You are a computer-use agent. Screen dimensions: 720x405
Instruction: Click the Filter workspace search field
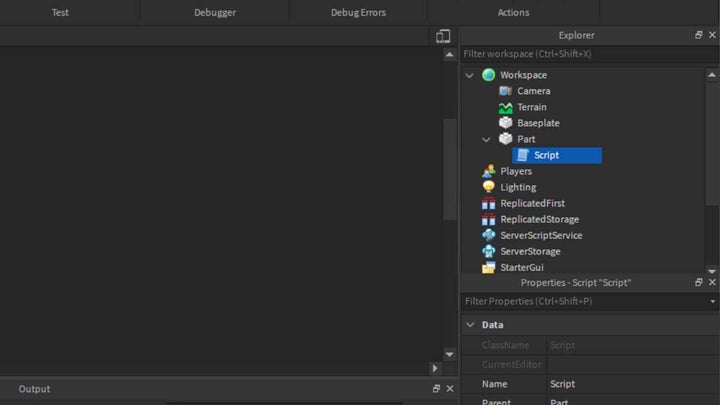tap(585, 53)
